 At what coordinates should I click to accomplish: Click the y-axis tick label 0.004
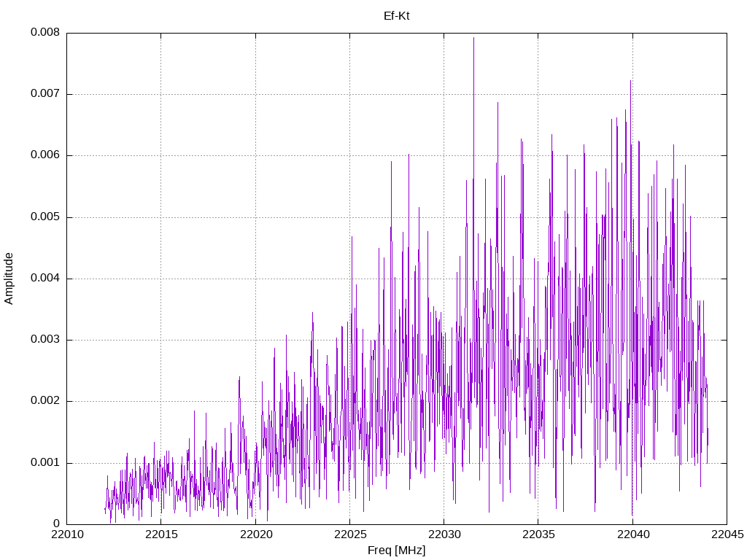45,279
